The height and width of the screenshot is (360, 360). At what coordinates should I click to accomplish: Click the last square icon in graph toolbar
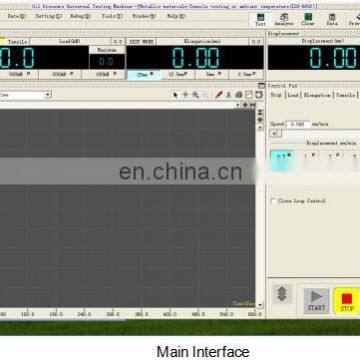coord(259,95)
